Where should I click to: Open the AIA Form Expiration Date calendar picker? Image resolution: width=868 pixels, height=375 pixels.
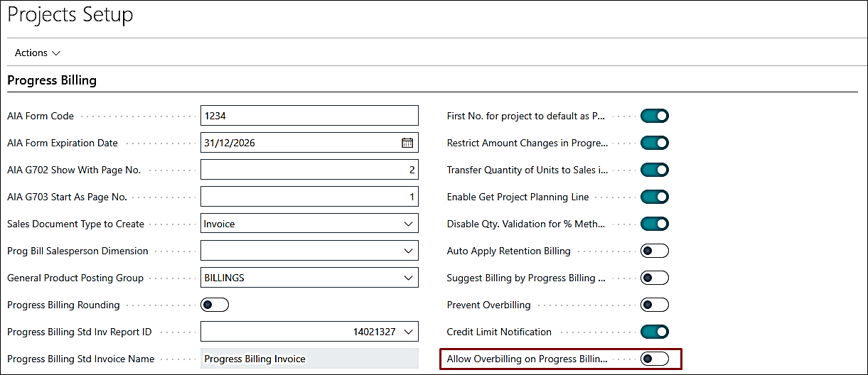click(407, 143)
